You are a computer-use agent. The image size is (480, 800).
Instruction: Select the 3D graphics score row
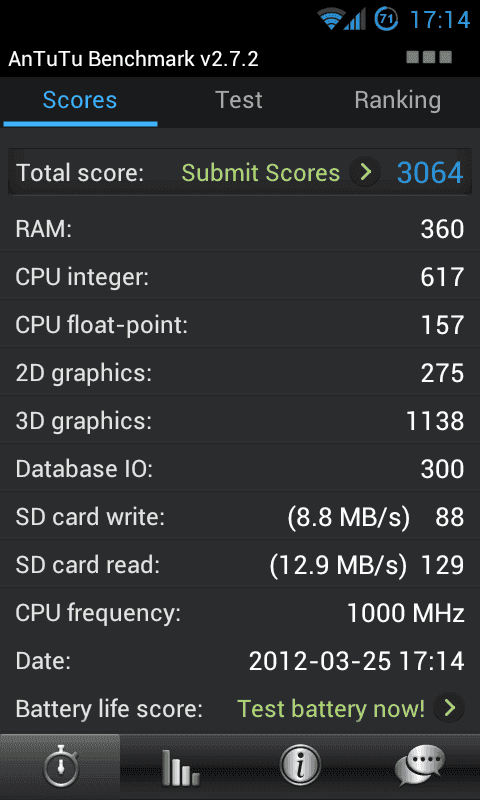240,421
